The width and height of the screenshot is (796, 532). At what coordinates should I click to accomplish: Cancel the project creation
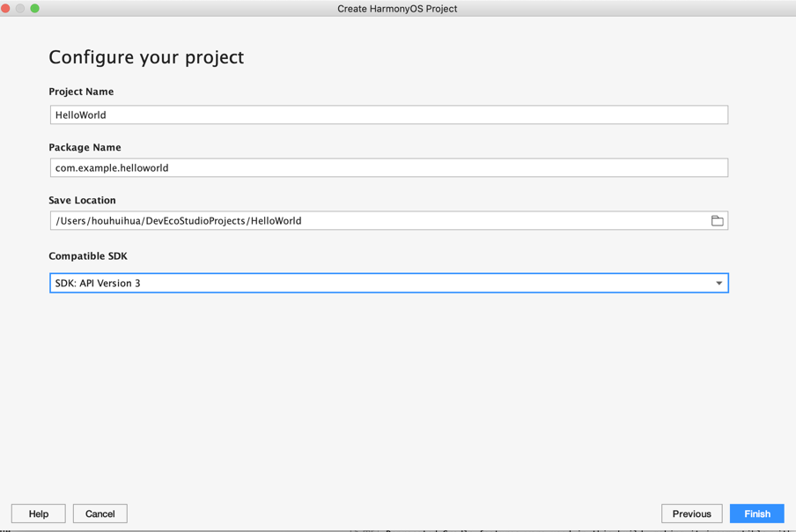[100, 514]
